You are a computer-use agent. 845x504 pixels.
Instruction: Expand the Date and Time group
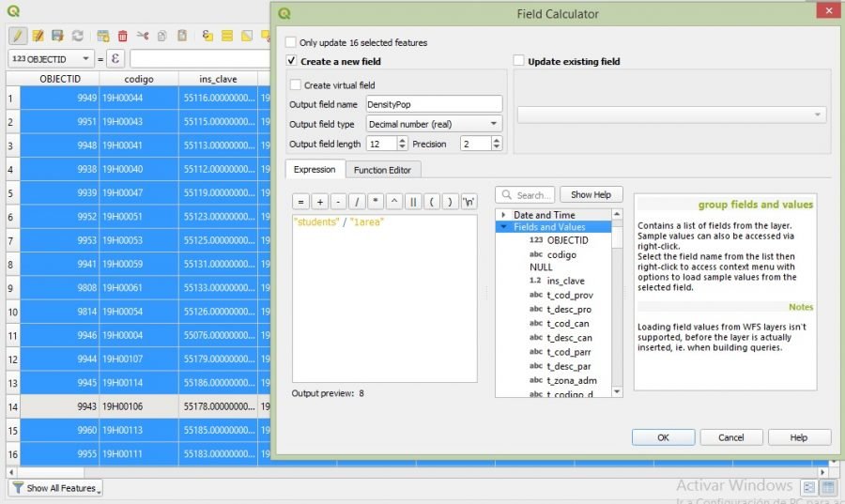[503, 215]
